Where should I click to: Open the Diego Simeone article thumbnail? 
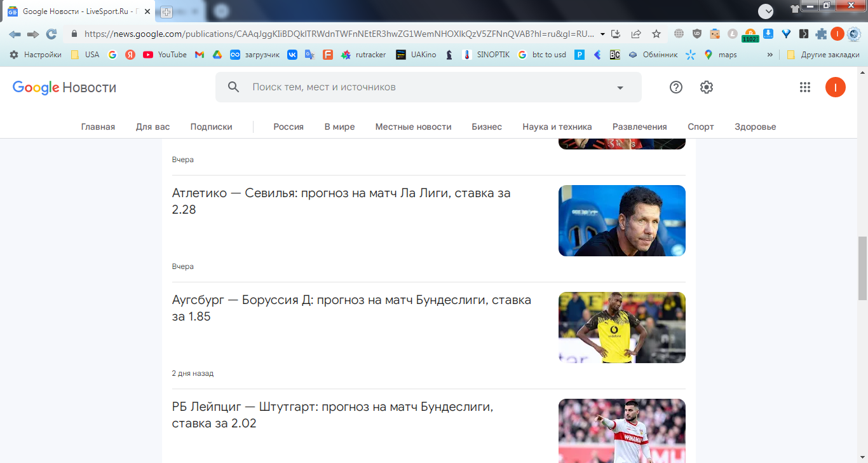[622, 221]
